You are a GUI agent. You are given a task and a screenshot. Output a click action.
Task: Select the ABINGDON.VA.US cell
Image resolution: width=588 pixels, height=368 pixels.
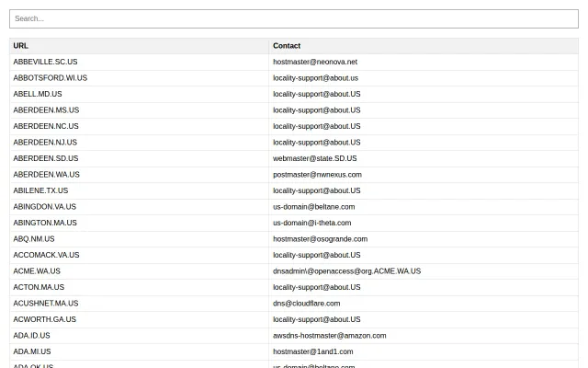tap(139, 207)
